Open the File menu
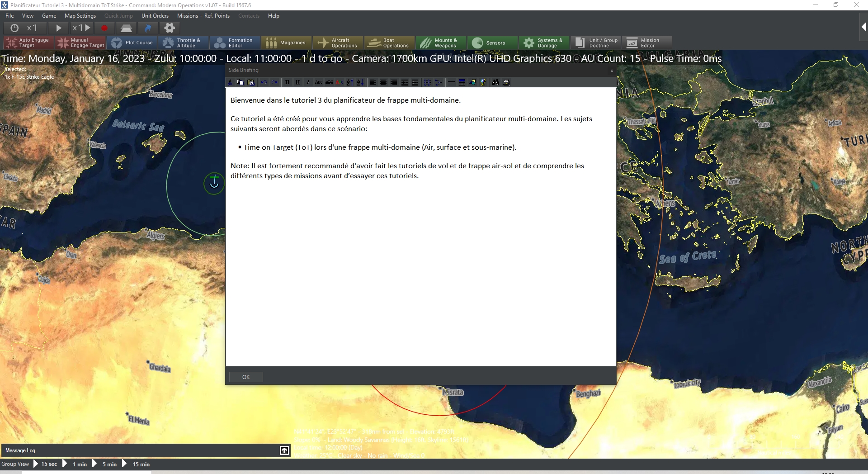The height and width of the screenshot is (474, 868). 9,16
